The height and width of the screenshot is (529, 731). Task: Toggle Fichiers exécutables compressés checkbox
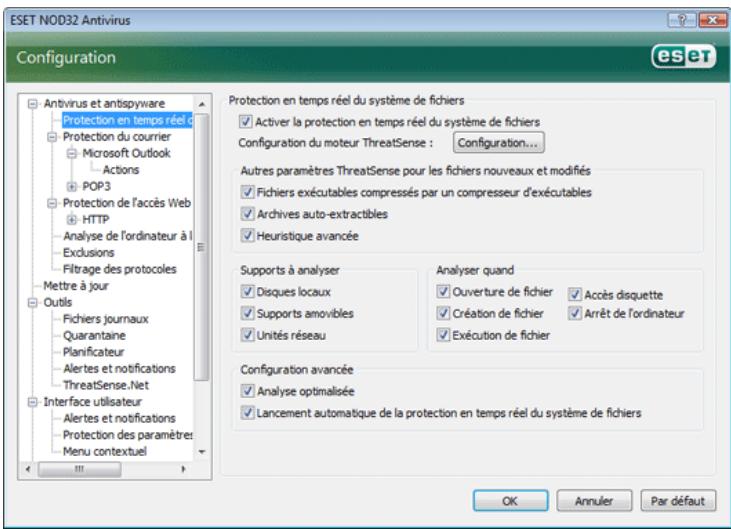[248, 192]
